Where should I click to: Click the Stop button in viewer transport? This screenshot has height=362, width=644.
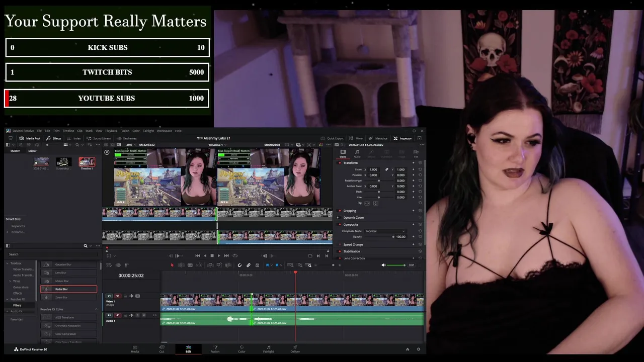tap(212, 255)
